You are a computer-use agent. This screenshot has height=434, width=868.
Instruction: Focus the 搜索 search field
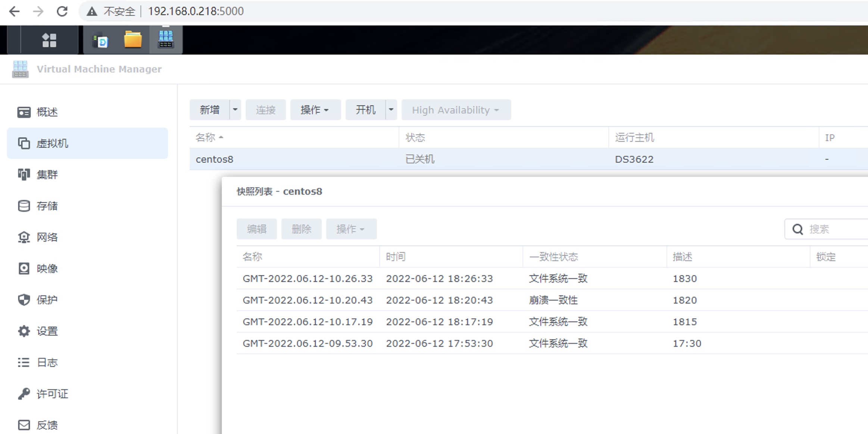pyautogui.click(x=826, y=229)
